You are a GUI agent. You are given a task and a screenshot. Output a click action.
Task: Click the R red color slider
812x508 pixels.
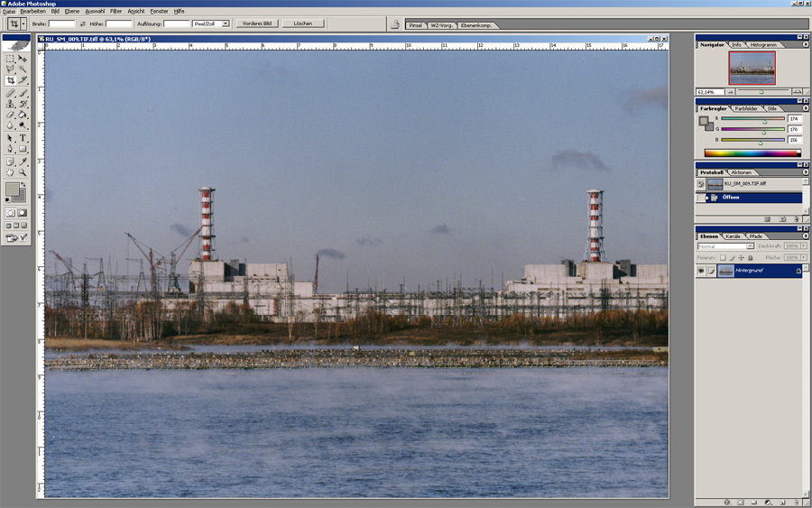click(x=753, y=118)
